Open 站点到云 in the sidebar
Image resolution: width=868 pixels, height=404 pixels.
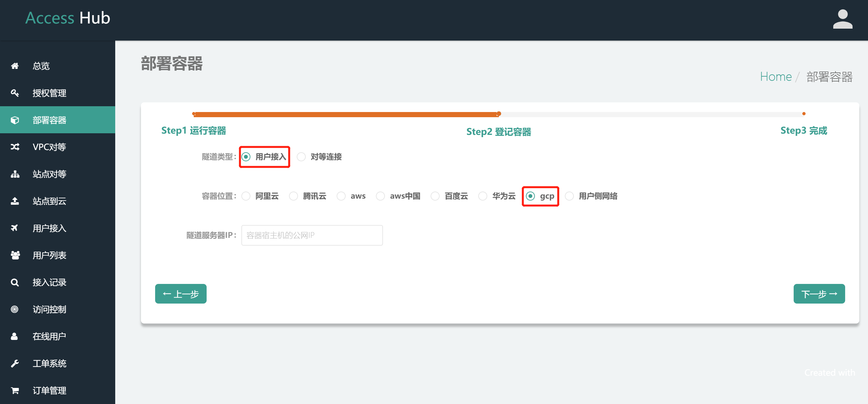[58, 201]
